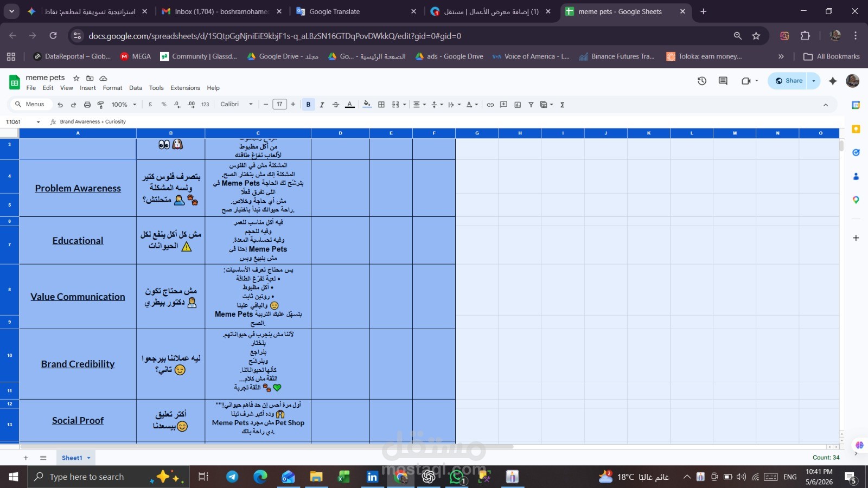Open the text color picker
Viewport: 868px width, 488px height.
tap(350, 105)
